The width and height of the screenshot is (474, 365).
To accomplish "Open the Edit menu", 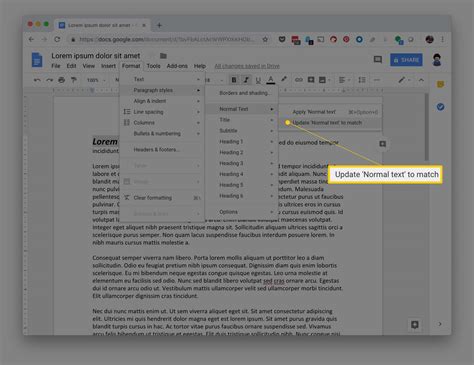I will 71,66.
